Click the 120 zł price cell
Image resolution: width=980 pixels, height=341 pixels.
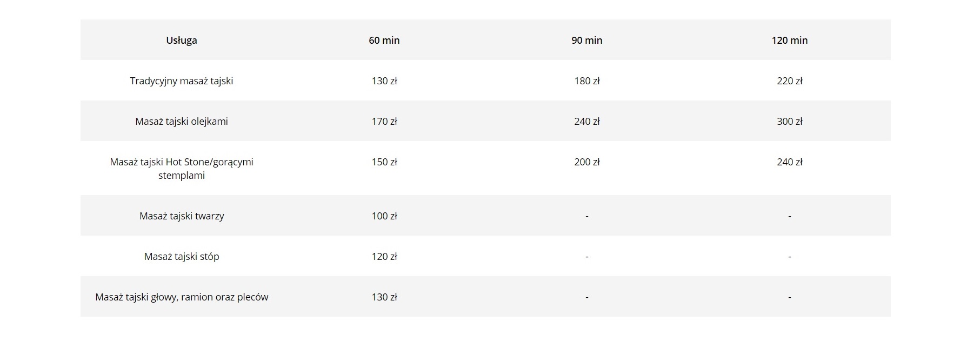pyautogui.click(x=384, y=257)
